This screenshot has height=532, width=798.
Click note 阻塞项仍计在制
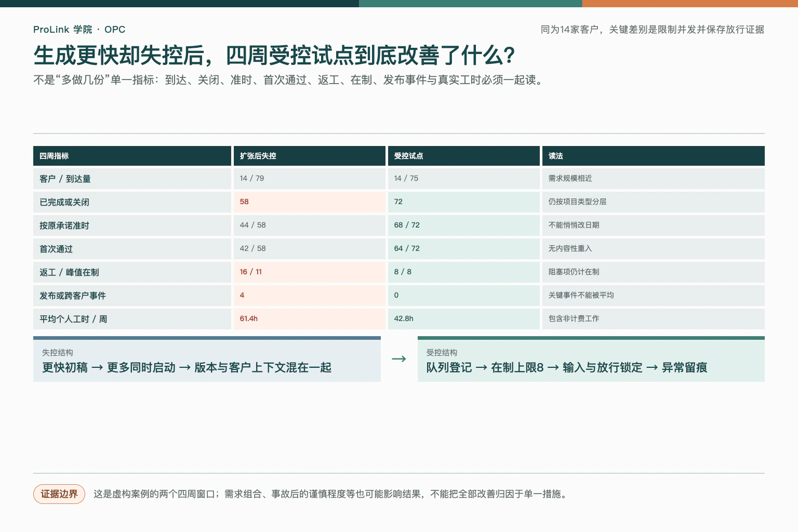pyautogui.click(x=574, y=272)
